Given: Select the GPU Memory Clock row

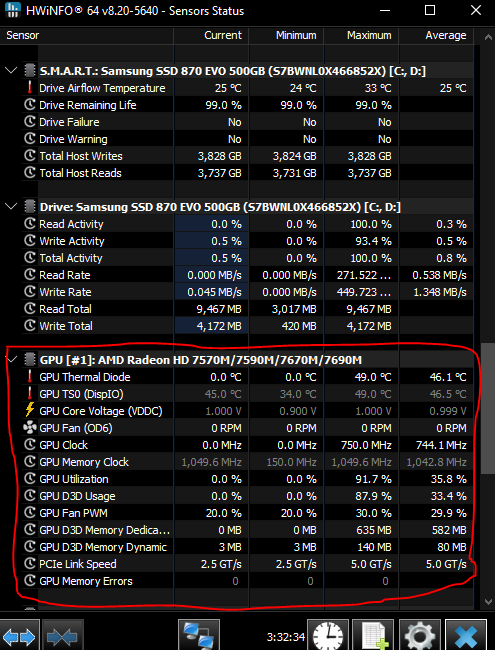Looking at the screenshot, I should pyautogui.click(x=248, y=462).
